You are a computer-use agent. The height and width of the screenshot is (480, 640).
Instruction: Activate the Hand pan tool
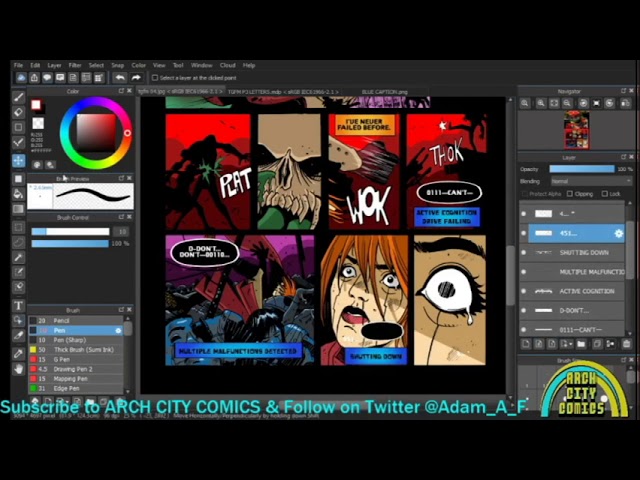coord(19,368)
